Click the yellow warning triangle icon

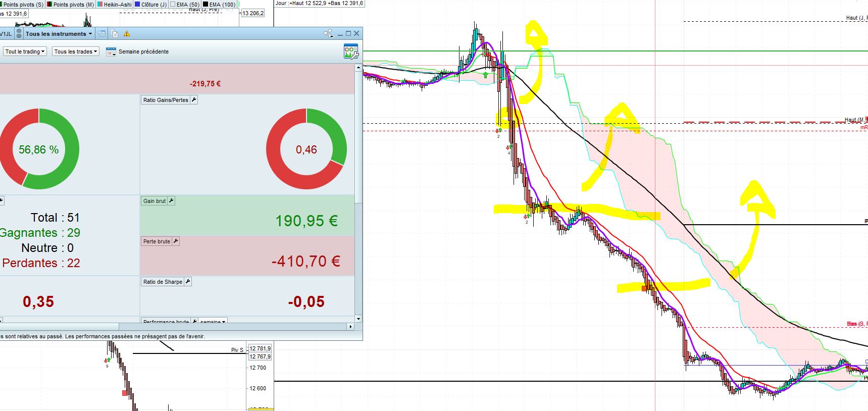click(127, 34)
